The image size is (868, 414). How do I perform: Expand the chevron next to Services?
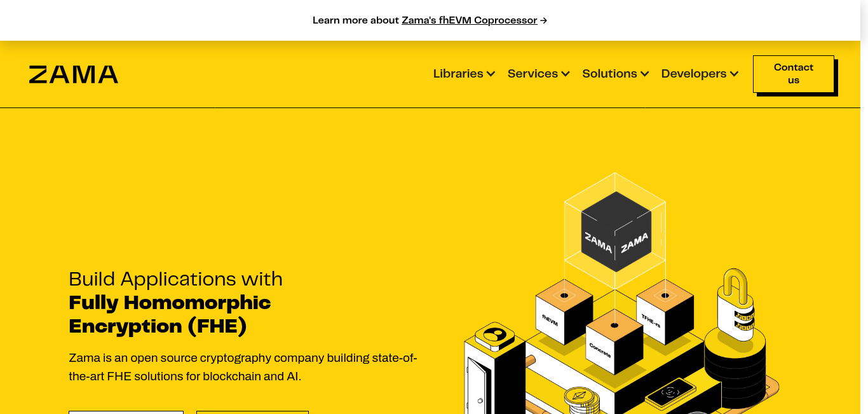tap(566, 74)
